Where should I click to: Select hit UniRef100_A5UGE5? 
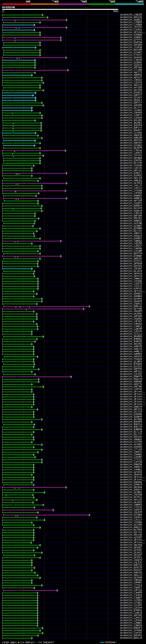[131, 311]
